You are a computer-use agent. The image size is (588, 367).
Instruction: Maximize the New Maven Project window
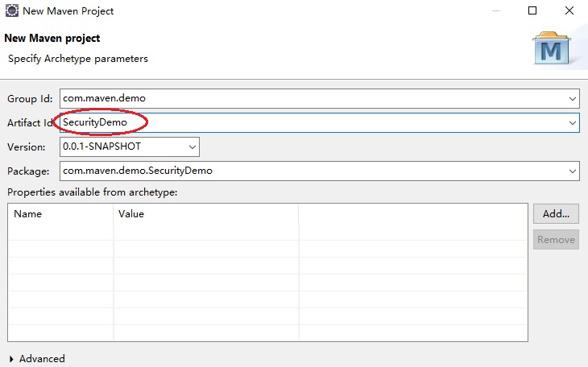532,10
